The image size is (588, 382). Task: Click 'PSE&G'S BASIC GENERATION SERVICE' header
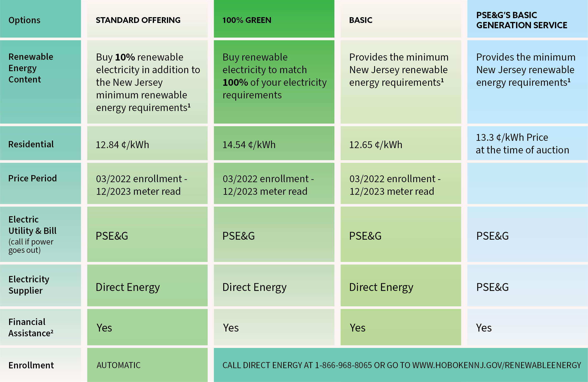point(527,19)
